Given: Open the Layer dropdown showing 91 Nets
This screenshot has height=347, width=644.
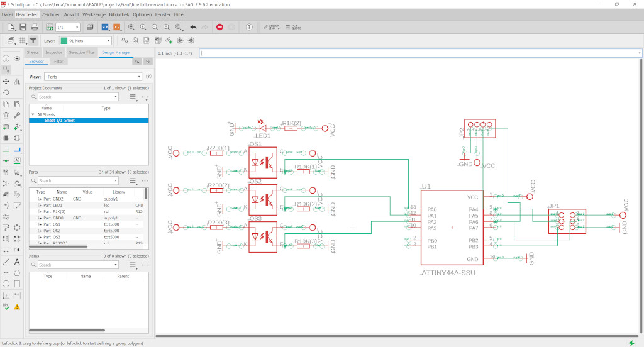Looking at the screenshot, I should click(86, 41).
